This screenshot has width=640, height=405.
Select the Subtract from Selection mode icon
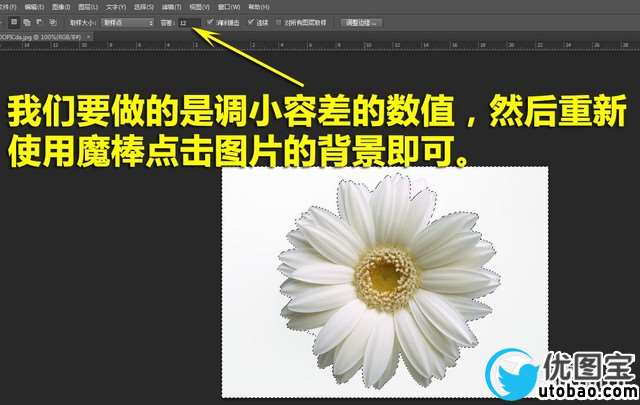pos(40,22)
